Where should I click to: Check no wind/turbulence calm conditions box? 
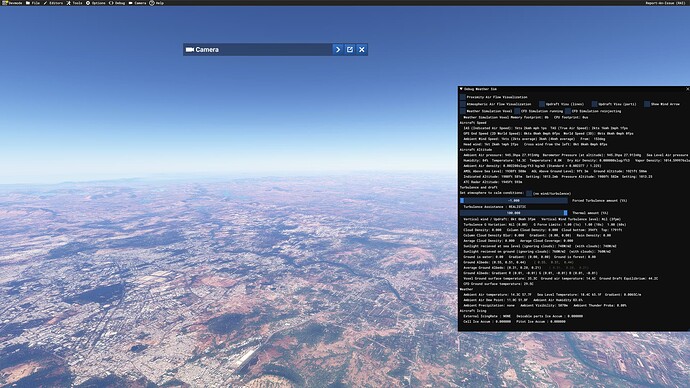(x=529, y=194)
